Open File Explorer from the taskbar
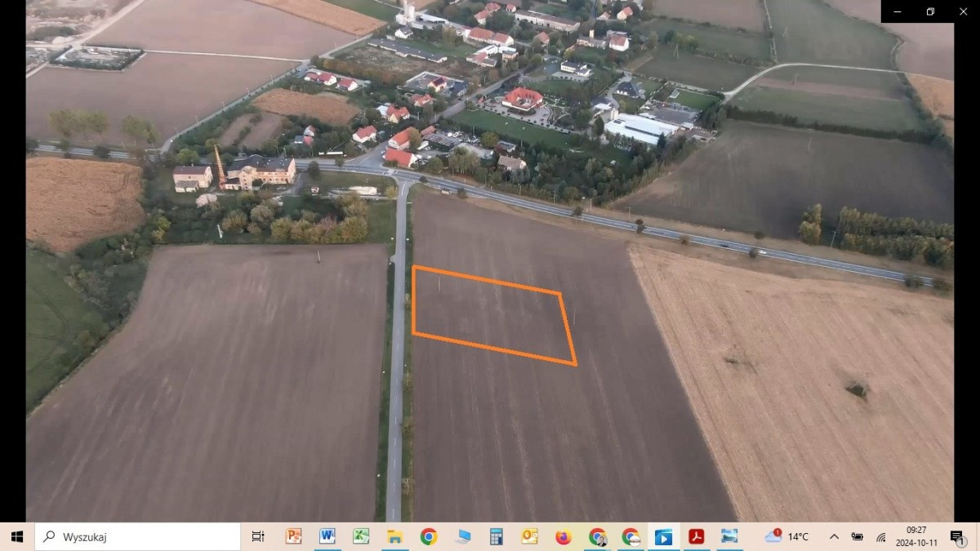 point(394,536)
